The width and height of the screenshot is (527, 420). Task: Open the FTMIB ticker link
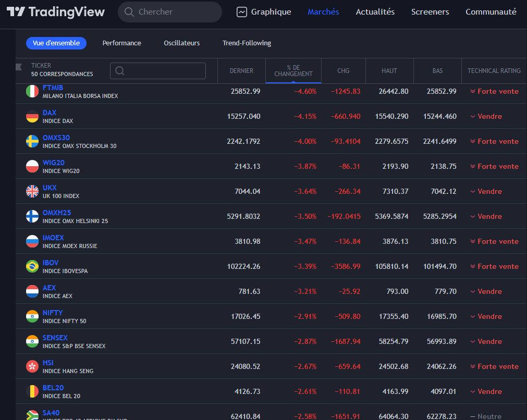point(53,88)
